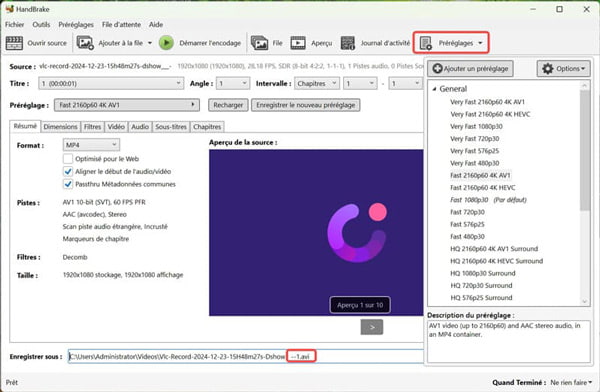Screen dimensions: 600x392
Task: Select Very Fast 480p30 preset
Action: [x=474, y=163]
